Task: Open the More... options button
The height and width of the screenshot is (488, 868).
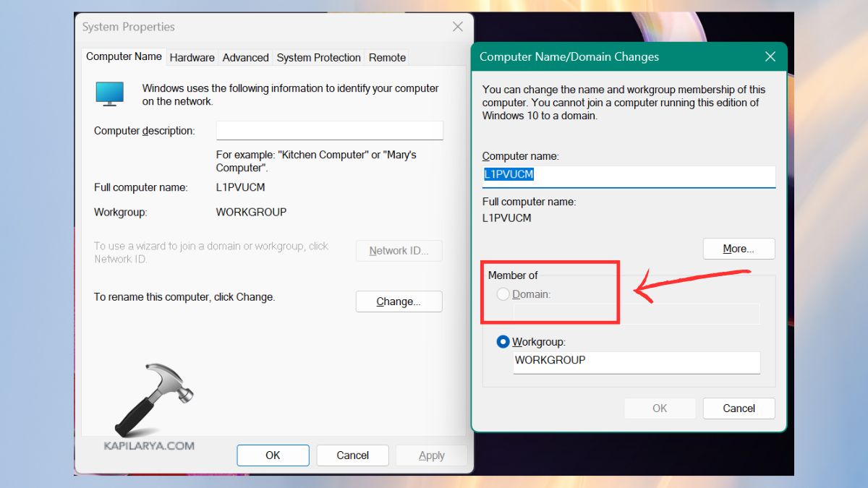Action: pyautogui.click(x=739, y=249)
